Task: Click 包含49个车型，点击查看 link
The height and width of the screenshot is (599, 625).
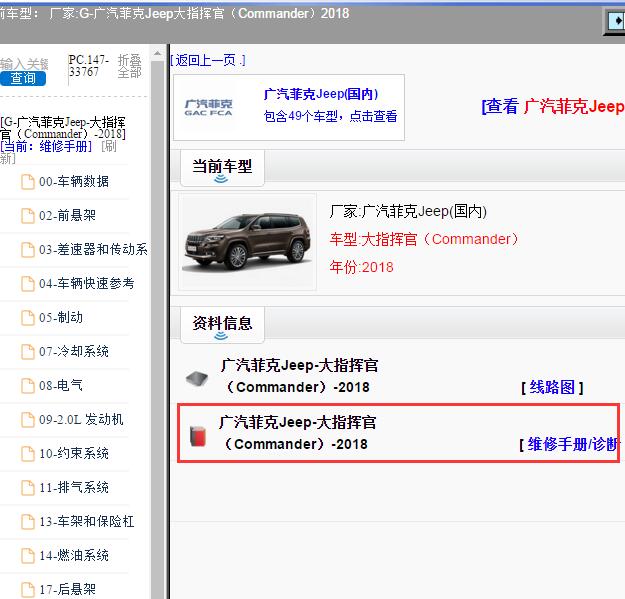Action: click(x=330, y=116)
